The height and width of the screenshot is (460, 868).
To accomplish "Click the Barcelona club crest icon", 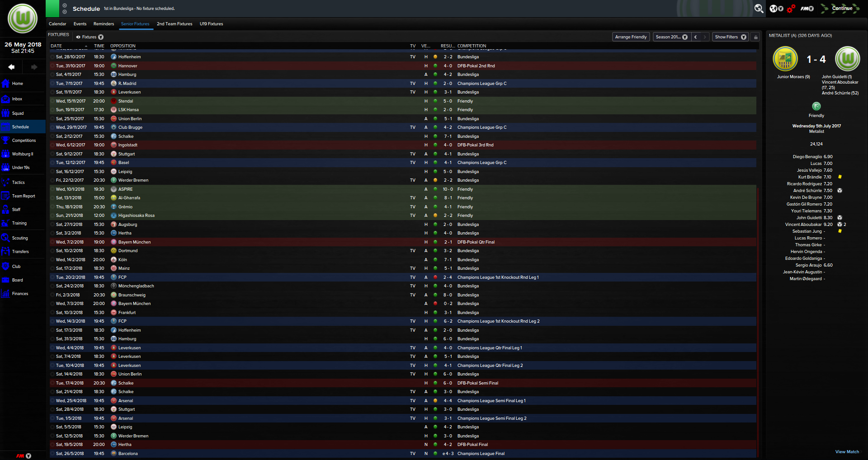I will point(114,454).
